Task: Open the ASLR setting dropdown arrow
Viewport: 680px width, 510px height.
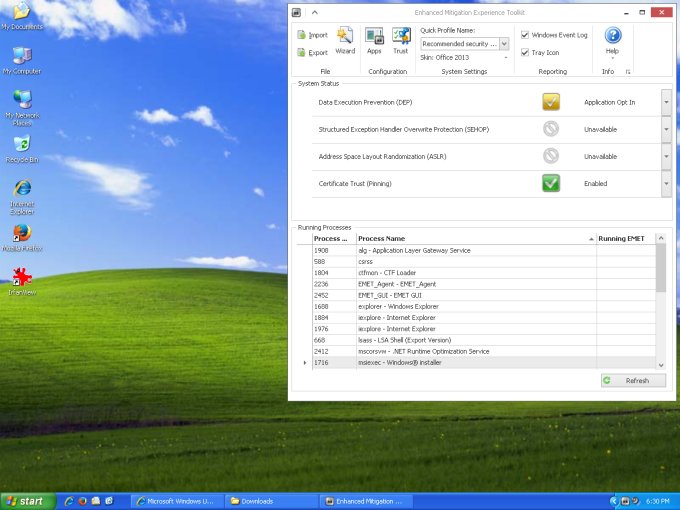Action: (x=666, y=156)
